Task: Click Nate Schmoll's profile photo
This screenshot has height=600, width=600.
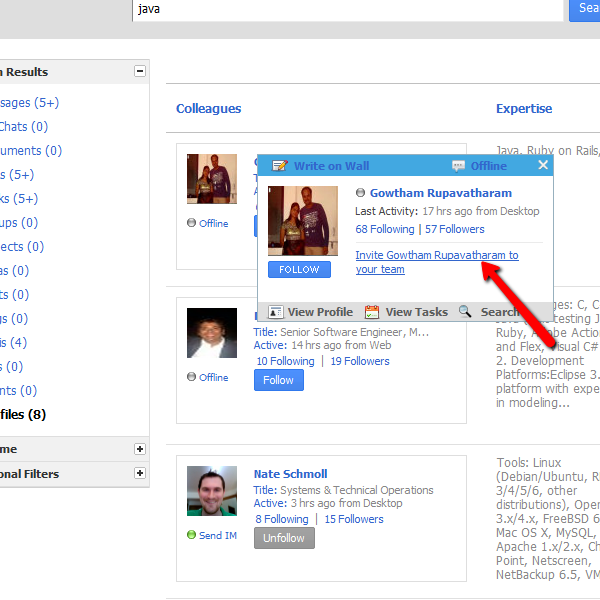Action: [212, 491]
